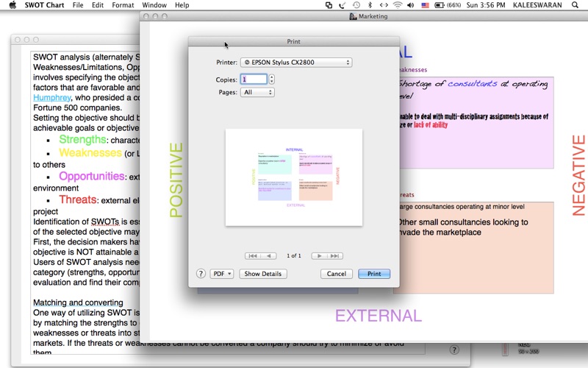Open the Pages dropdown set to All
This screenshot has width=588, height=368.
(x=257, y=92)
